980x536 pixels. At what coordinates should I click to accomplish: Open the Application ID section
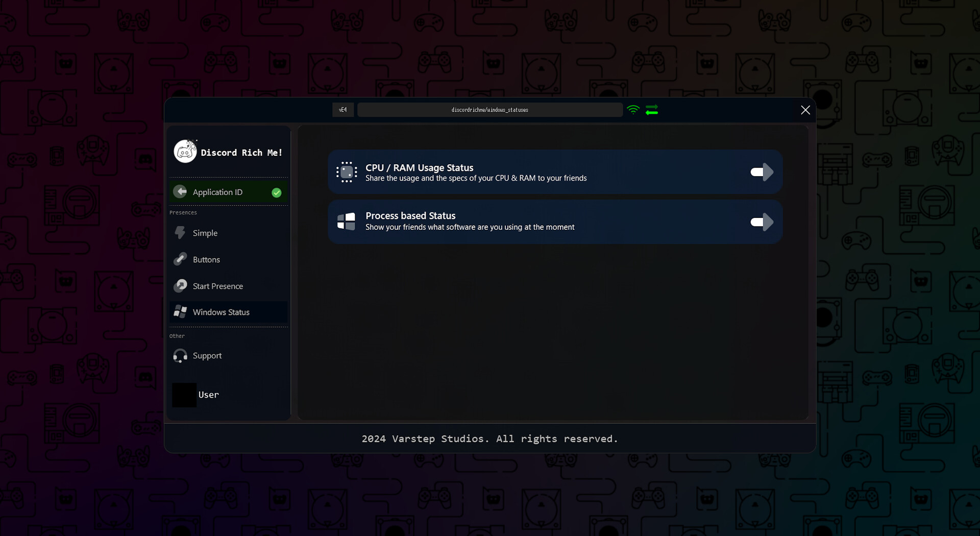(228, 192)
